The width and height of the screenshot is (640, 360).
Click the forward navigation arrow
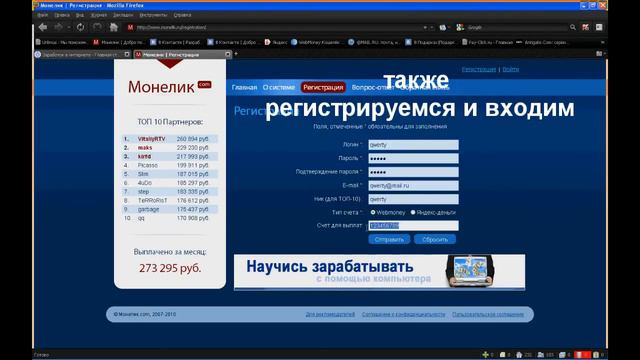pos(58,27)
